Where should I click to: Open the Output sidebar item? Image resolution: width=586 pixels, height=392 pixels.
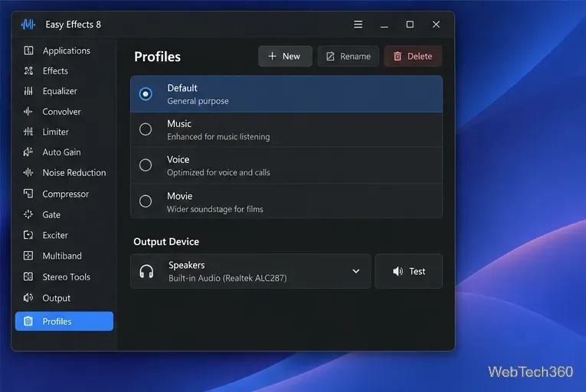click(x=64, y=298)
